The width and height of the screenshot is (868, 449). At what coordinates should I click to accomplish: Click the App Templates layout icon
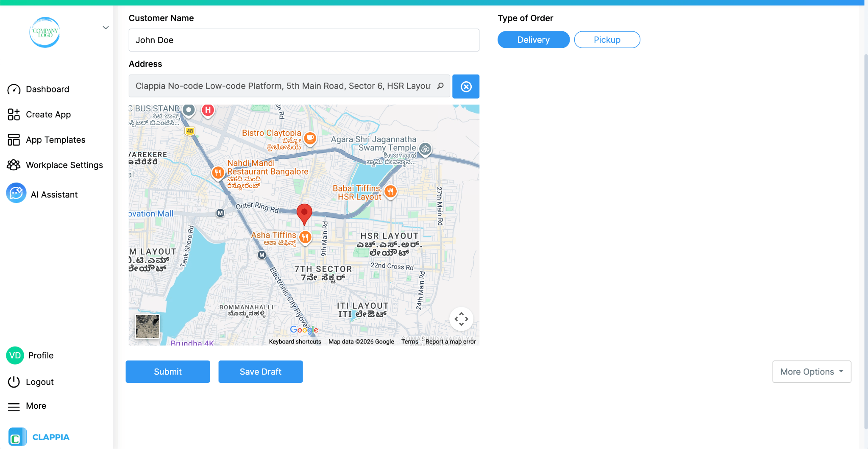(14, 140)
